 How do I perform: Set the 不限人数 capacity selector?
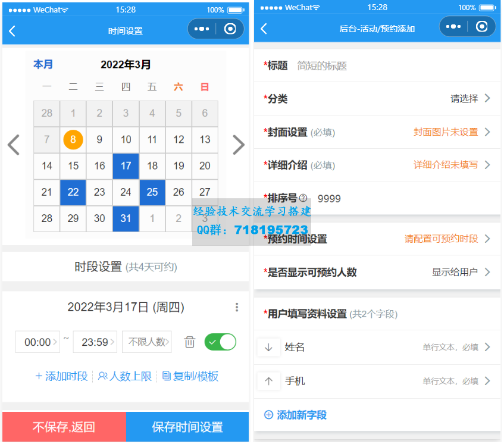pos(147,343)
